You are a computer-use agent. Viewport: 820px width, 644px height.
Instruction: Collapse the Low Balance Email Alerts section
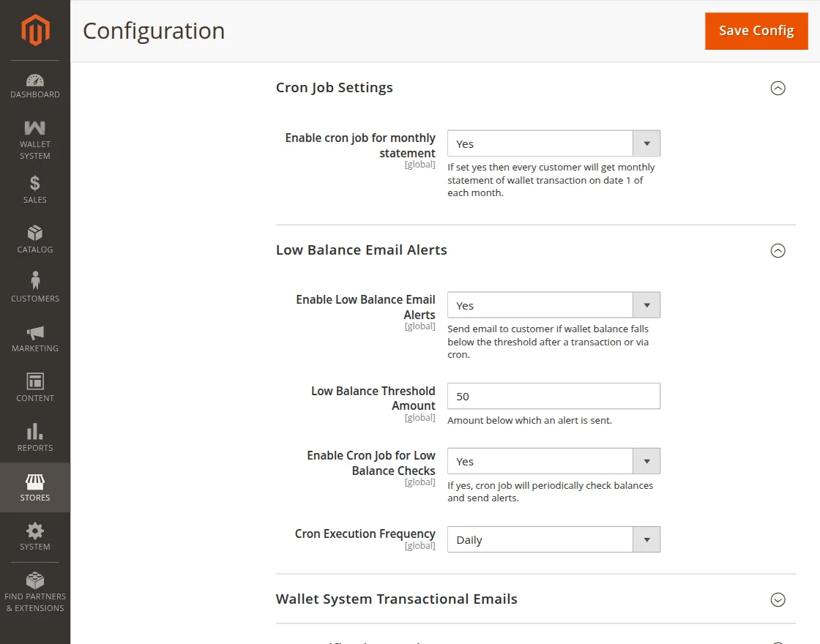778,250
